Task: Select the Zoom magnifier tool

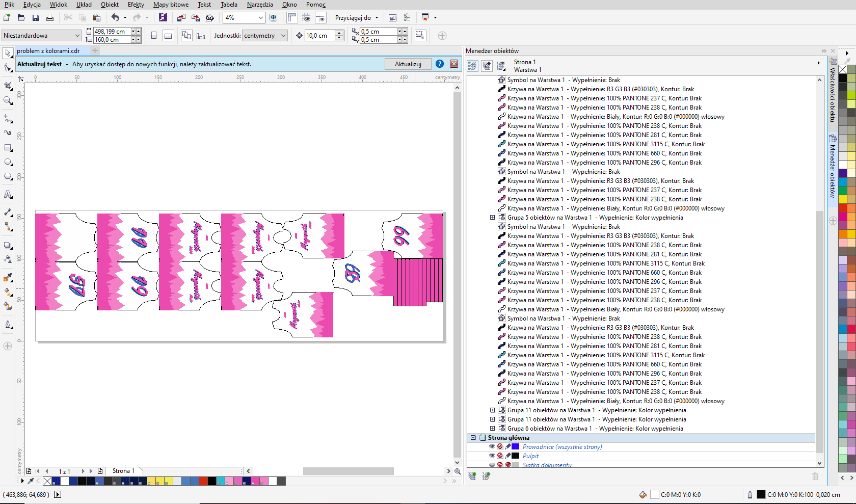Action: tap(8, 101)
